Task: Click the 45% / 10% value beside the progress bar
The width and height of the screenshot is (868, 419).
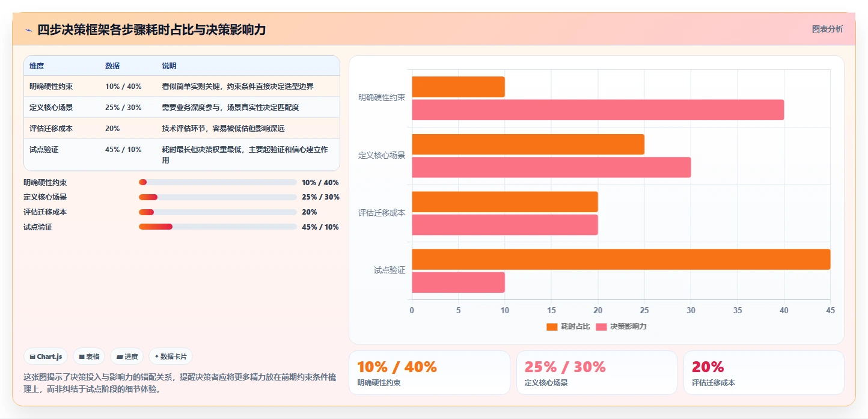Action: tap(320, 227)
